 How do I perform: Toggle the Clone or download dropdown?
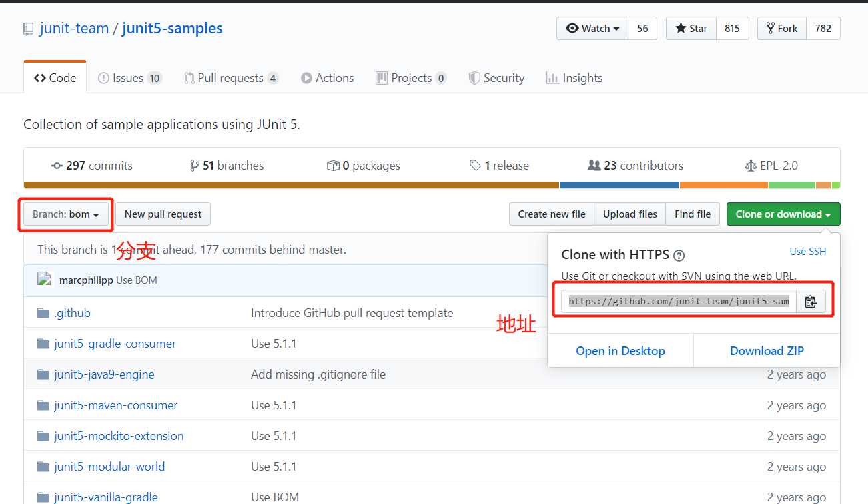(x=783, y=214)
